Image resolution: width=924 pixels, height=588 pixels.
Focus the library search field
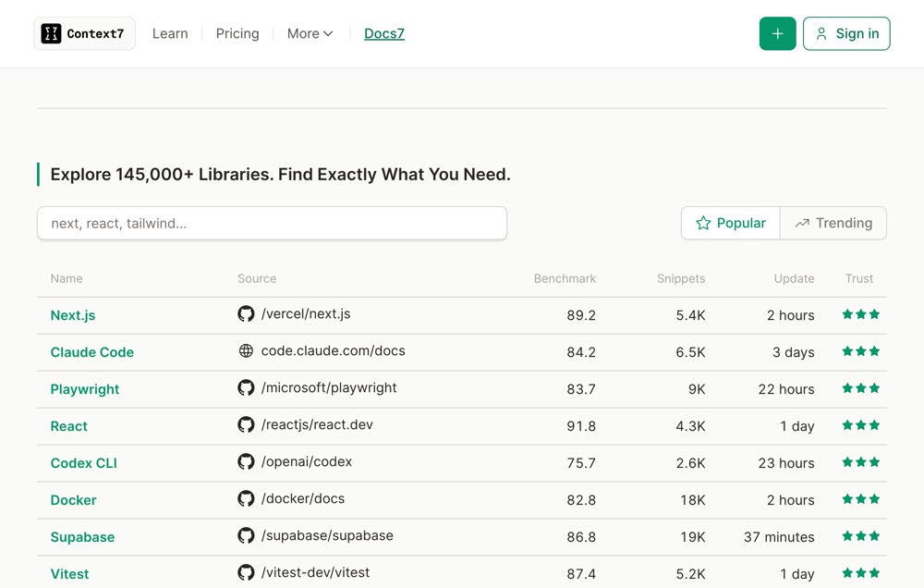272,223
